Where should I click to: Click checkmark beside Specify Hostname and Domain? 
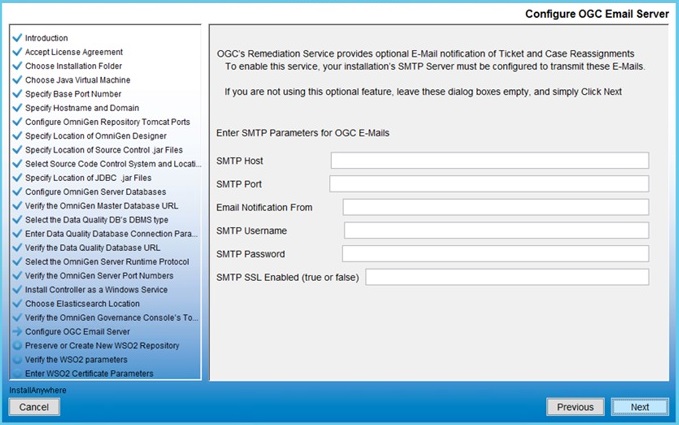[x=17, y=108]
